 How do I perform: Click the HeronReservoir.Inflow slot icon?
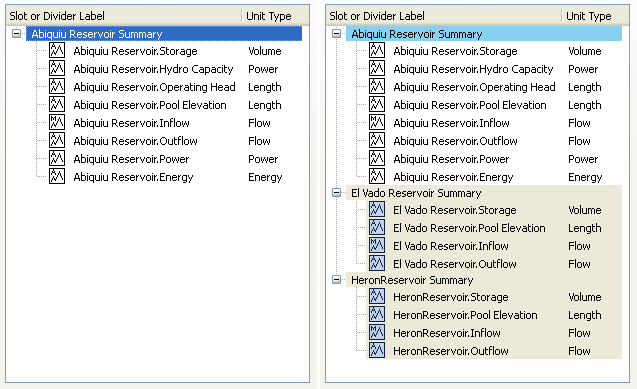point(377,333)
